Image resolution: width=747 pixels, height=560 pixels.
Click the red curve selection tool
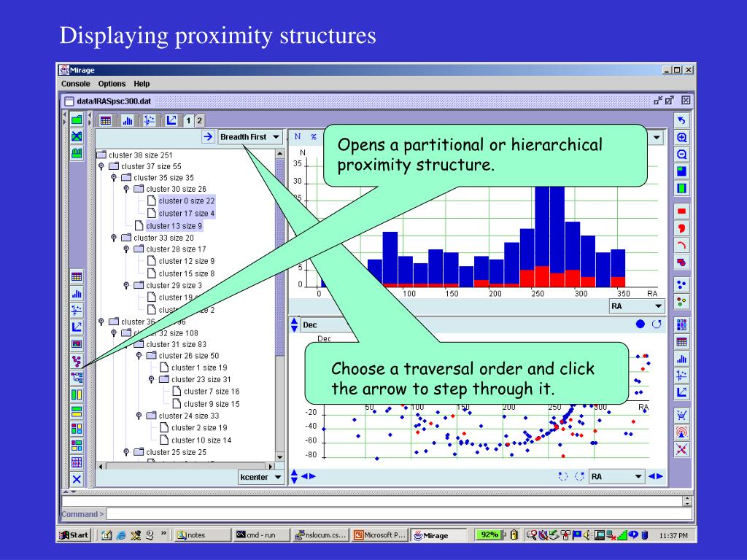point(682,245)
